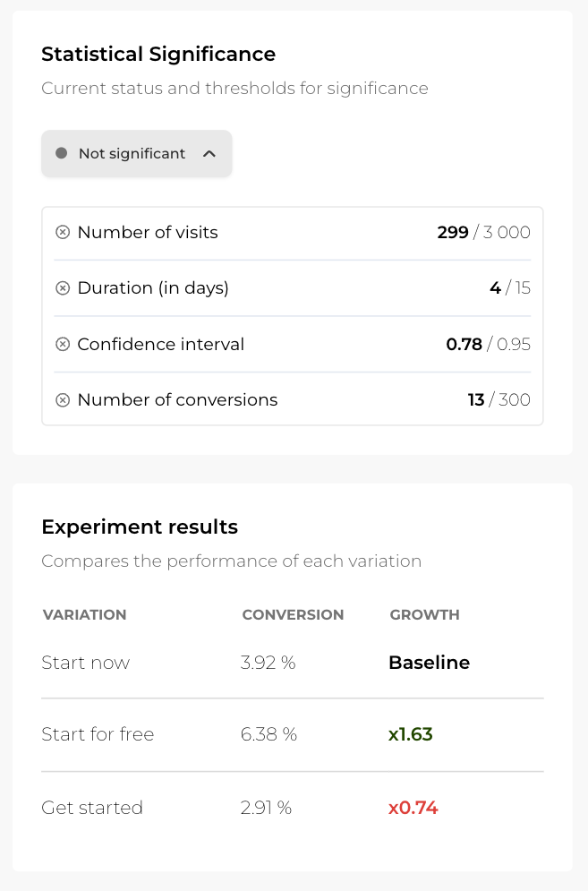Select the Start now baseline row
This screenshot has height=891, width=588.
tap(84, 662)
